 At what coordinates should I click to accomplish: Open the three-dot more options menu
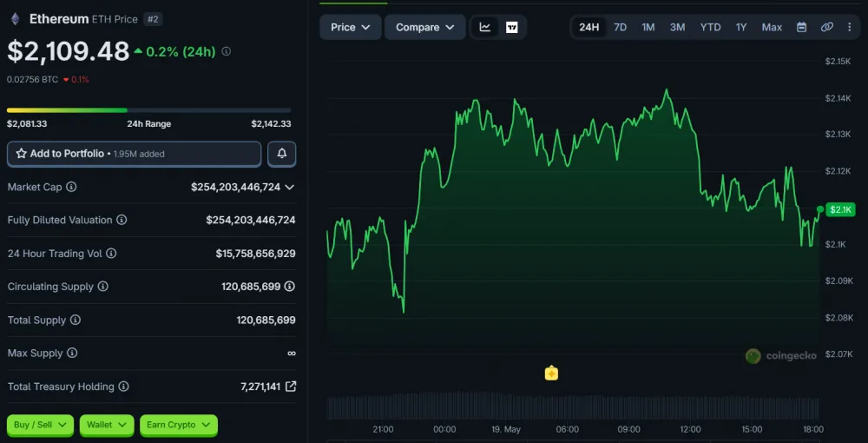pos(849,27)
